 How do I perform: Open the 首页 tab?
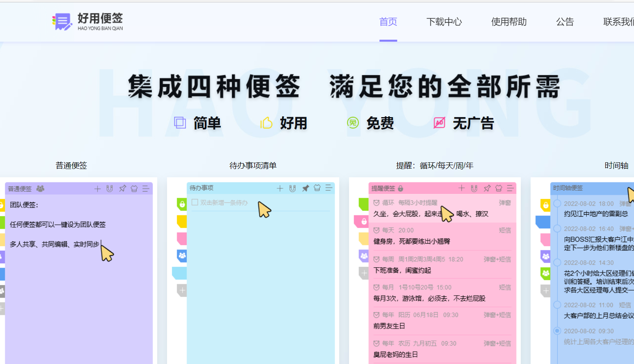pyautogui.click(x=388, y=22)
